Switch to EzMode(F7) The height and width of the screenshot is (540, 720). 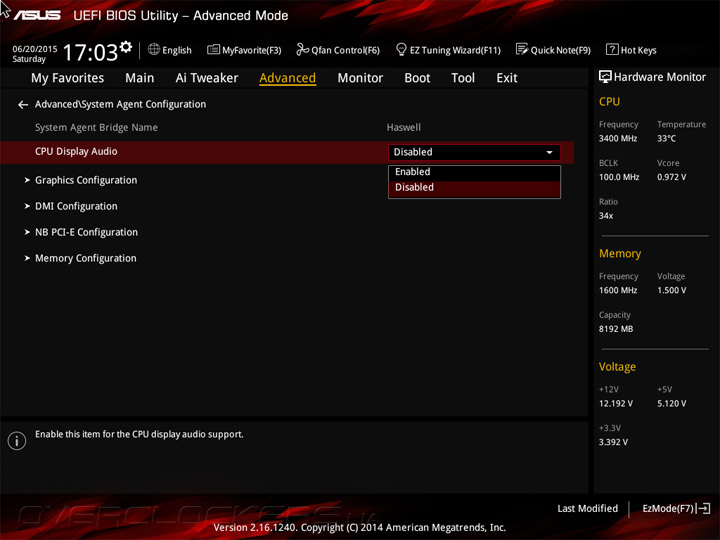[668, 508]
